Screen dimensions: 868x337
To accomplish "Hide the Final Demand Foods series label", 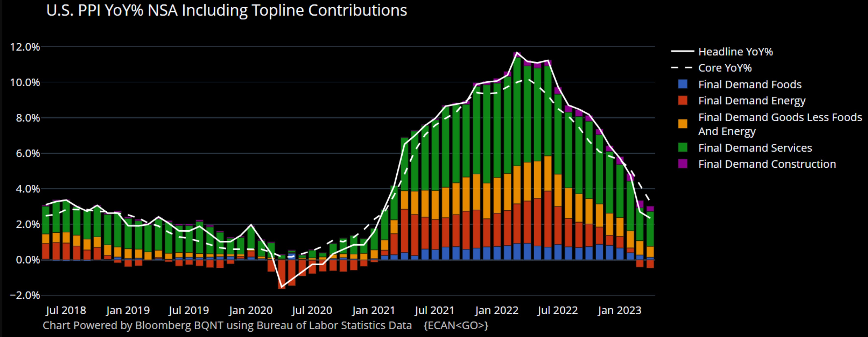I will 750,85.
